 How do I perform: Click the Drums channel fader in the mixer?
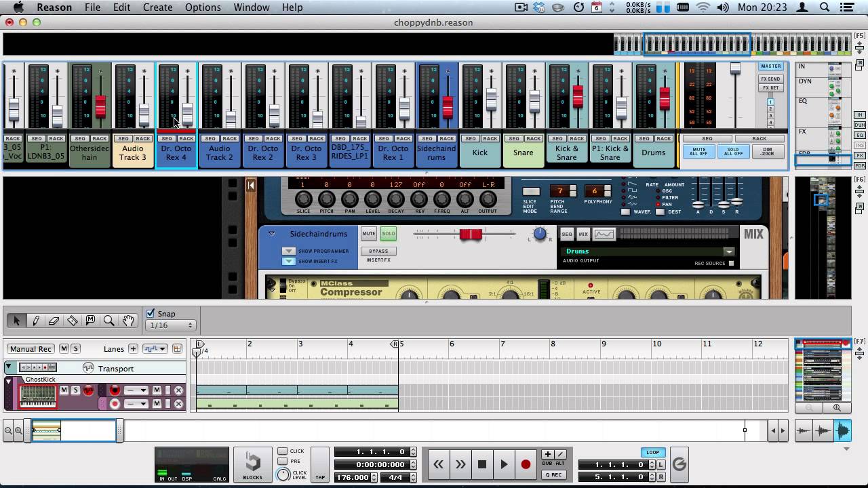click(x=665, y=99)
